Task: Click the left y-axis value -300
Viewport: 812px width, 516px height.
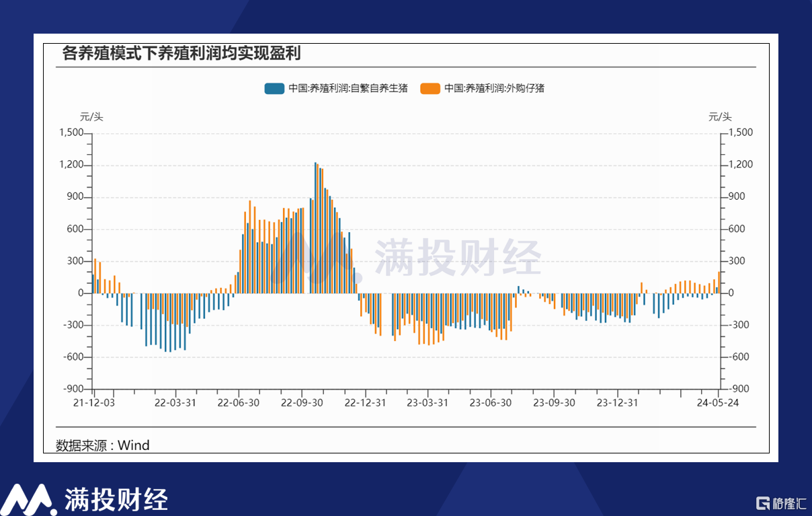Action: point(74,325)
